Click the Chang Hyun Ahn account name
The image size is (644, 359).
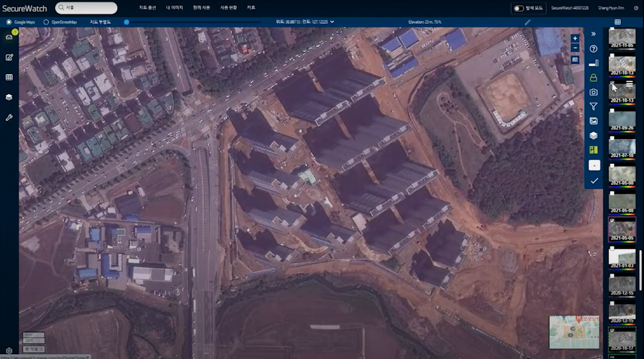(611, 8)
